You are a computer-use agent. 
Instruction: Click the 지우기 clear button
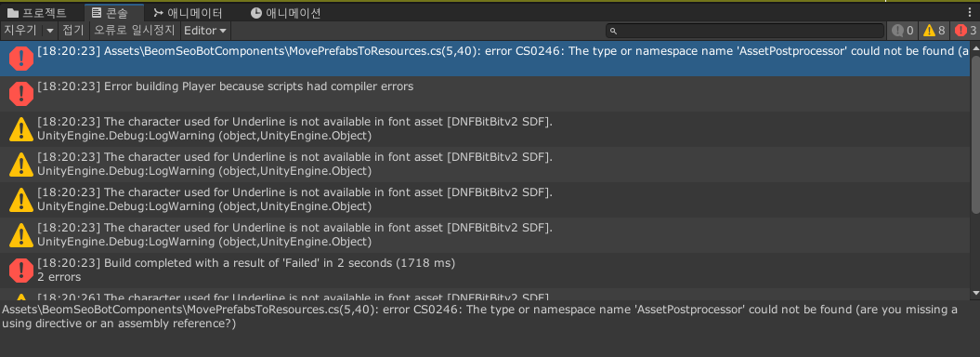coord(21,30)
